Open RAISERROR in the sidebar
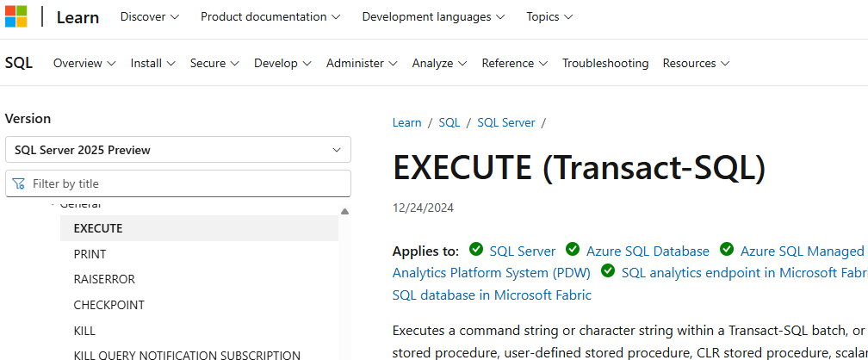The image size is (868, 360). [104, 280]
